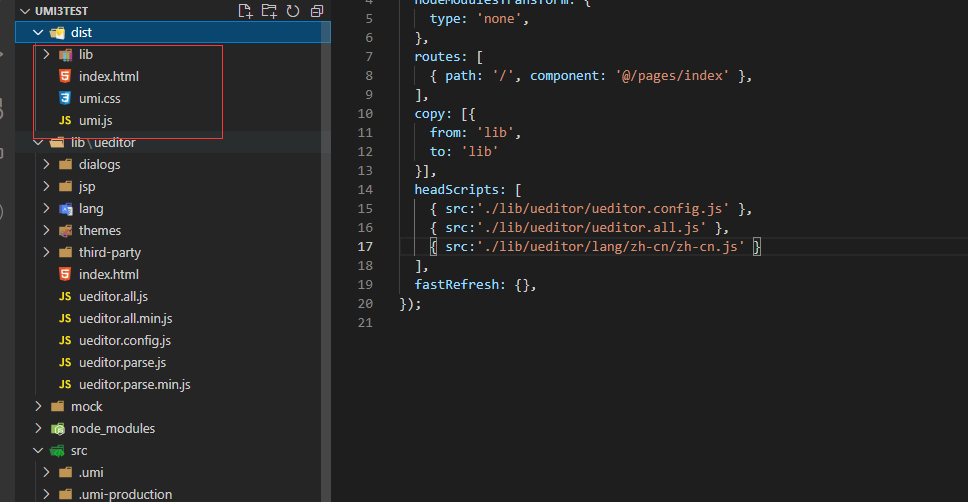
Task: Click line number 10 in editor gutter
Action: pos(365,114)
